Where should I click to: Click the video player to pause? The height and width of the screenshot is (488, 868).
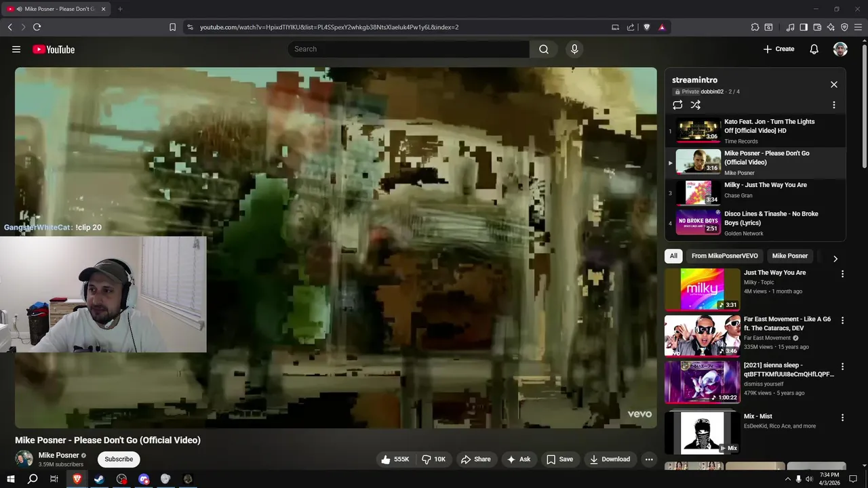click(x=336, y=247)
